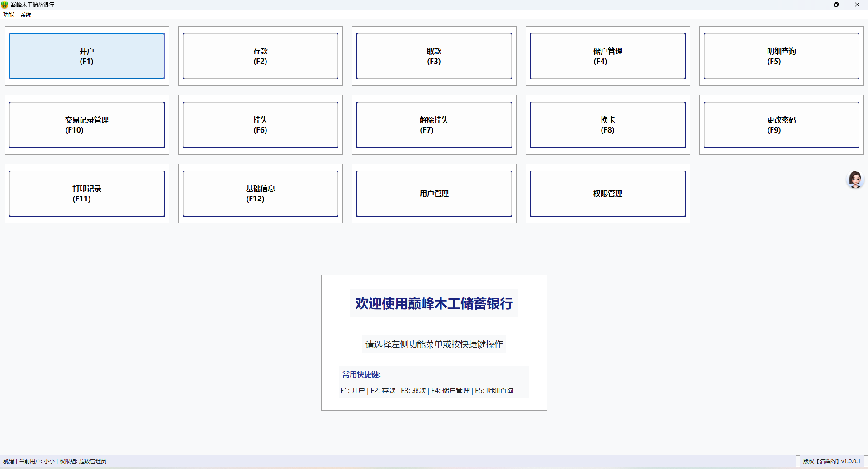Open 权限管理 permission management
The image size is (868, 469).
[x=607, y=193]
